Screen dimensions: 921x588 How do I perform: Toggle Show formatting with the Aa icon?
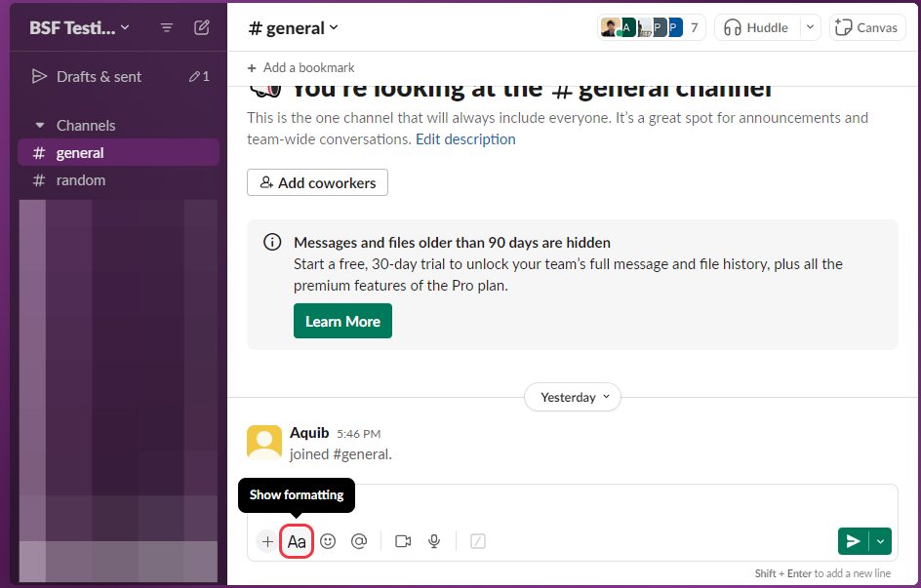point(297,541)
